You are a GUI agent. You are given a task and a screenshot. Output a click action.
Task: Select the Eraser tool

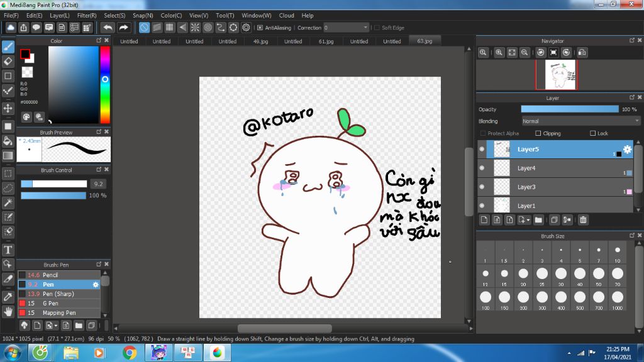(x=8, y=62)
